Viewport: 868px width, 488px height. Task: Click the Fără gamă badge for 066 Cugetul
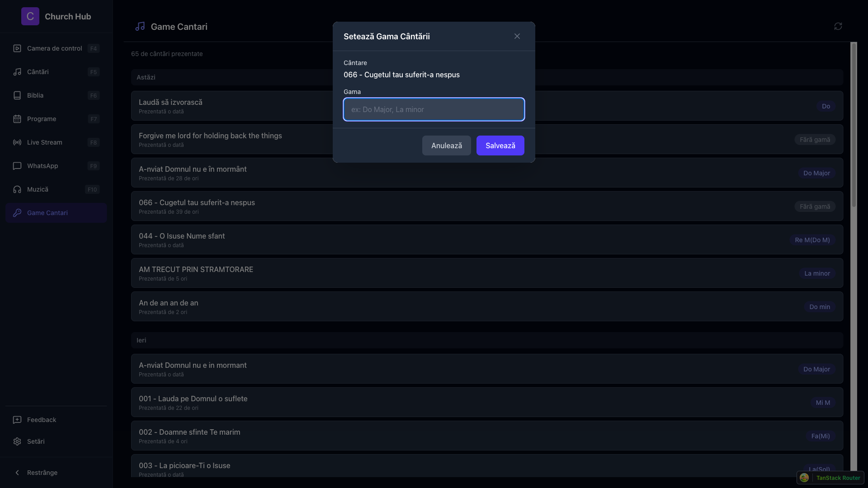coord(815,206)
